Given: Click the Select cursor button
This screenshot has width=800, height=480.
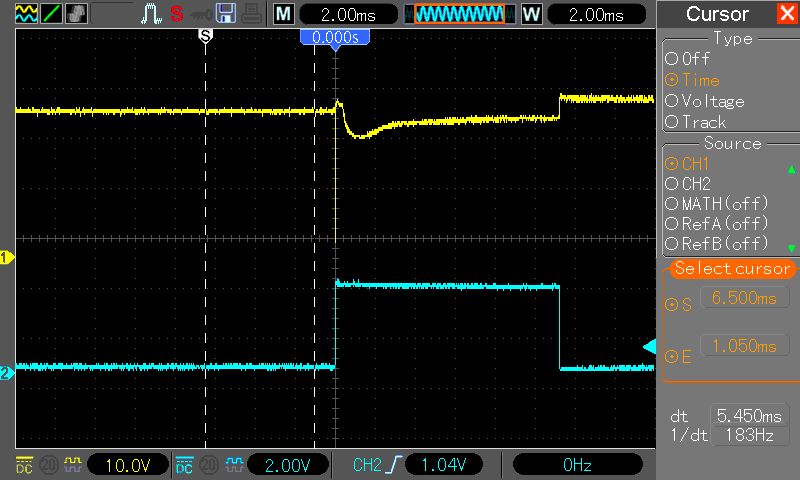Looking at the screenshot, I should (732, 269).
